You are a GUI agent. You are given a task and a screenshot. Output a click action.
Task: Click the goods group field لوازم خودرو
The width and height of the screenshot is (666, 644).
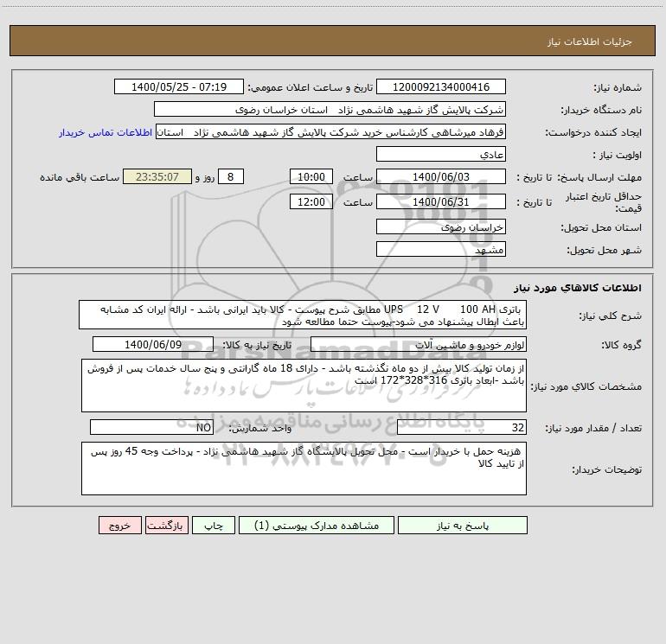tap(419, 345)
